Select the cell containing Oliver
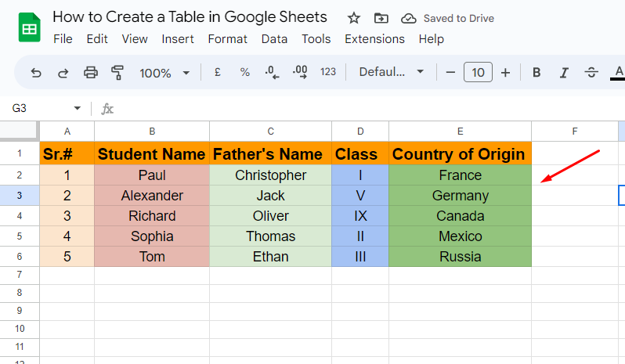 pyautogui.click(x=271, y=216)
